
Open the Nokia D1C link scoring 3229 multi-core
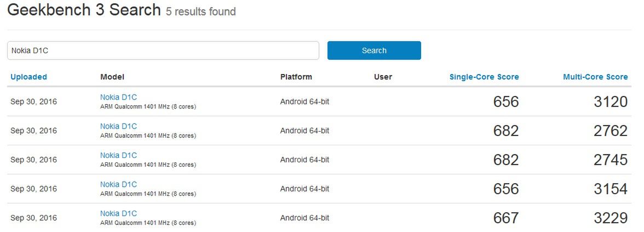(118, 213)
